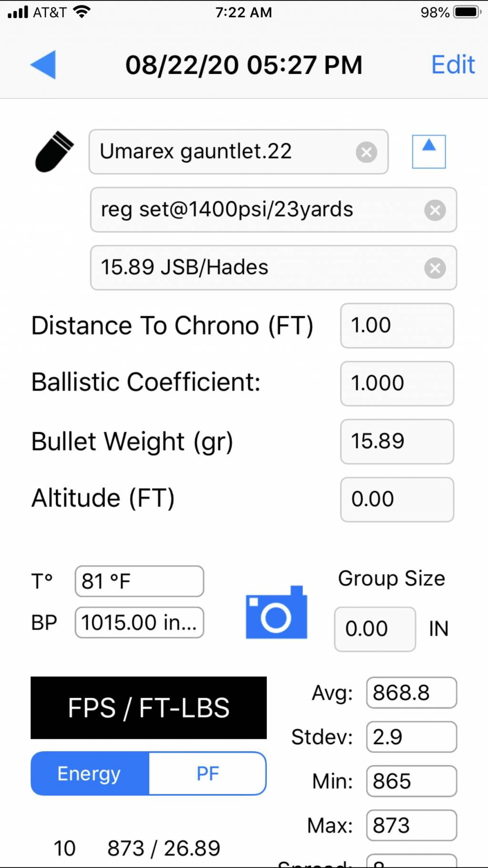Tap the Distance To Chrono value field
The width and height of the screenshot is (488, 868).
click(x=397, y=326)
